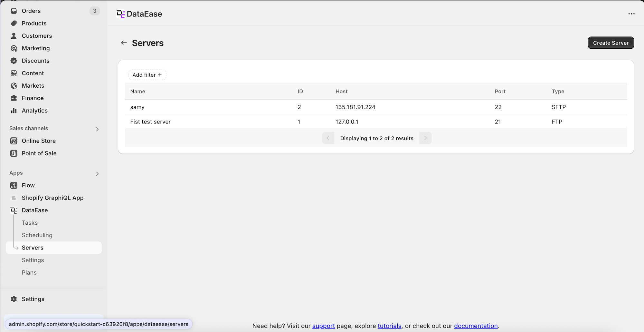The image size is (644, 332).
Task: Click port value 21
Action: [498, 122]
